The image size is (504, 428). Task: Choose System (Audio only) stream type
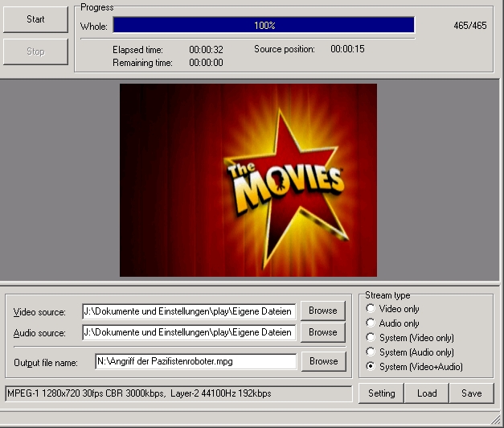(x=371, y=352)
